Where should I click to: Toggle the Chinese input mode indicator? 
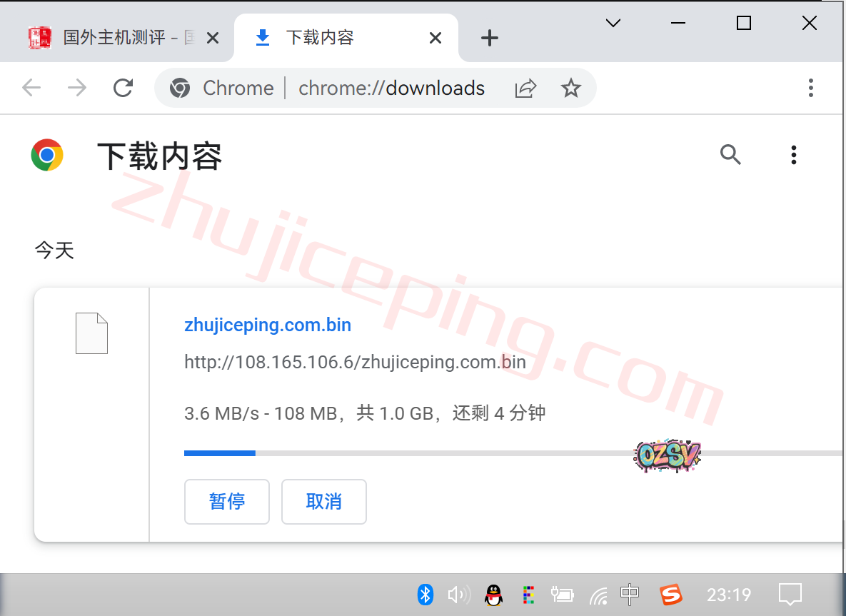629,594
